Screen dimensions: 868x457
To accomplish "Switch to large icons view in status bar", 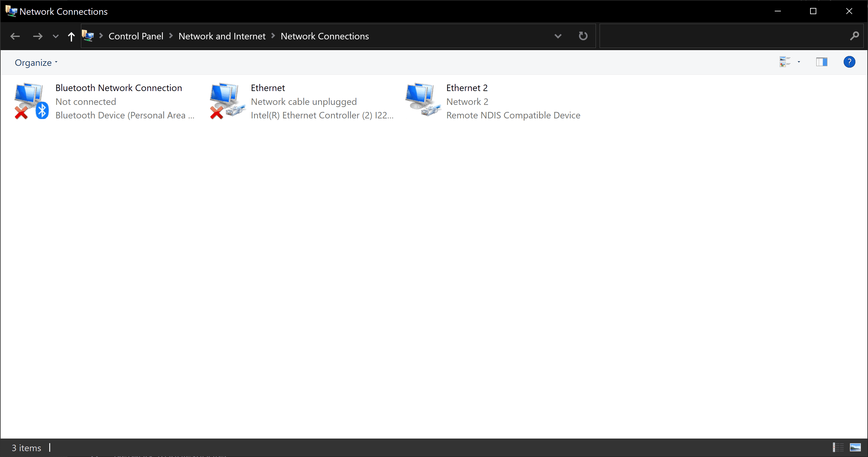I will (855, 447).
